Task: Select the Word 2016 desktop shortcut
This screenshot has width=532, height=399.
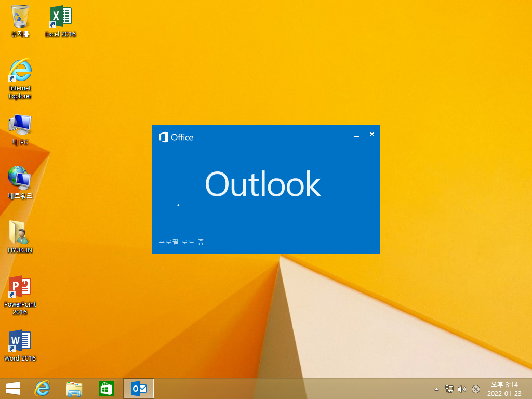Action: pos(20,345)
